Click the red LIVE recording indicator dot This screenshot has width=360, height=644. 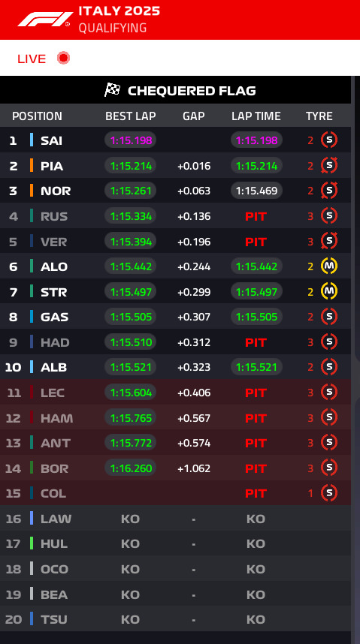[x=63, y=59]
